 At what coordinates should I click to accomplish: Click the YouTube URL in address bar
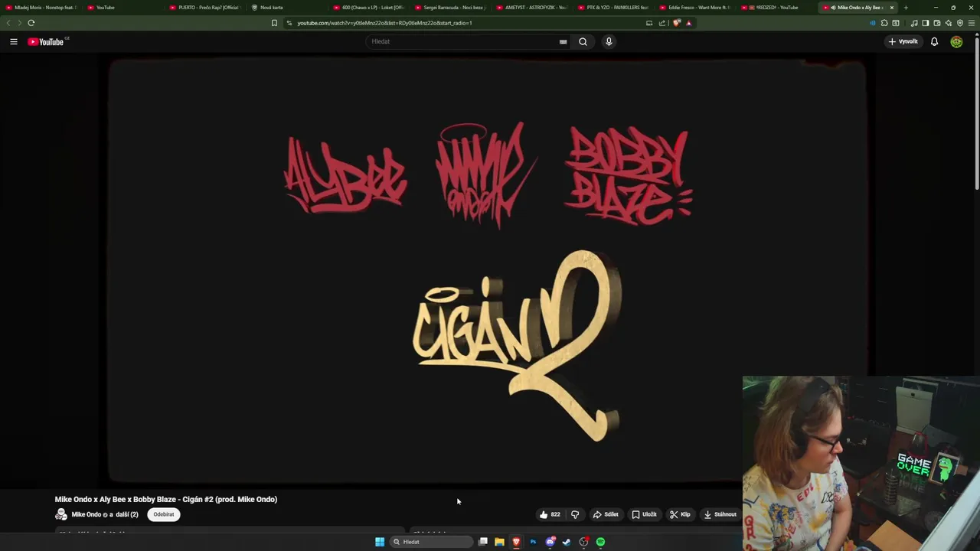pyautogui.click(x=384, y=23)
